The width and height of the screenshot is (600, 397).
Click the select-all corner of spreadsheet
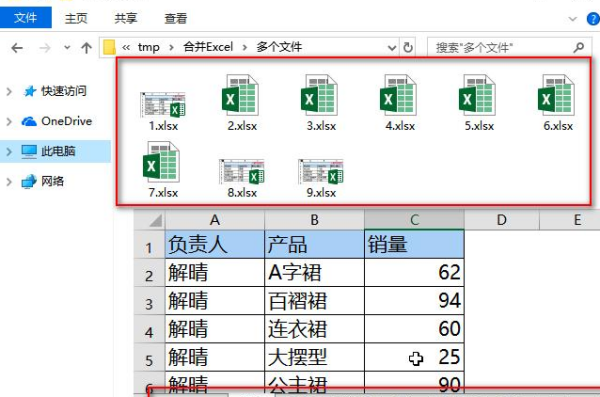point(150,220)
